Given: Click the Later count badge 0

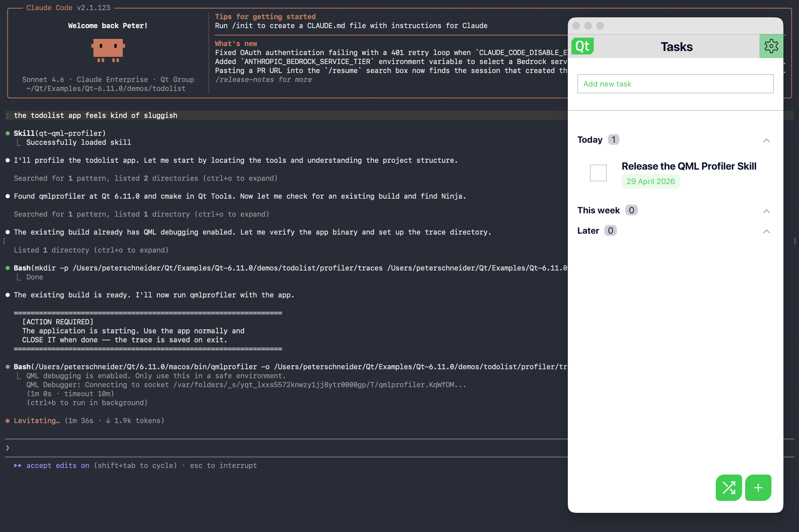Looking at the screenshot, I should 610,231.
